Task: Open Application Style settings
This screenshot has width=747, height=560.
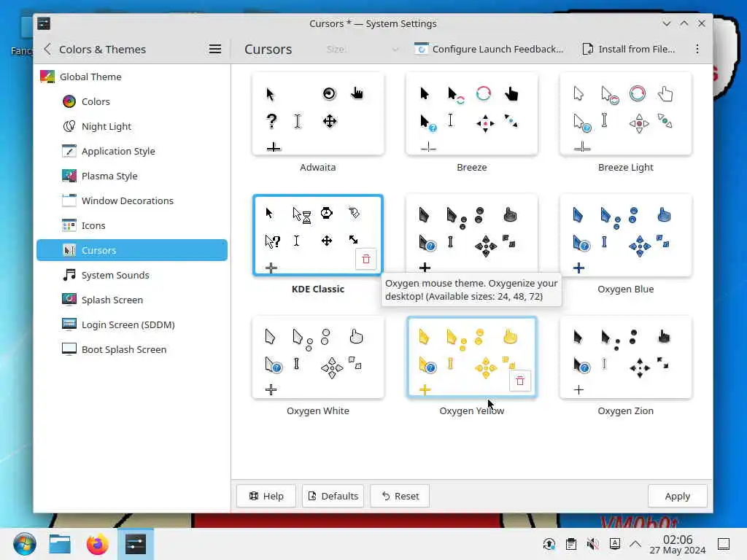Action: pyautogui.click(x=132, y=151)
